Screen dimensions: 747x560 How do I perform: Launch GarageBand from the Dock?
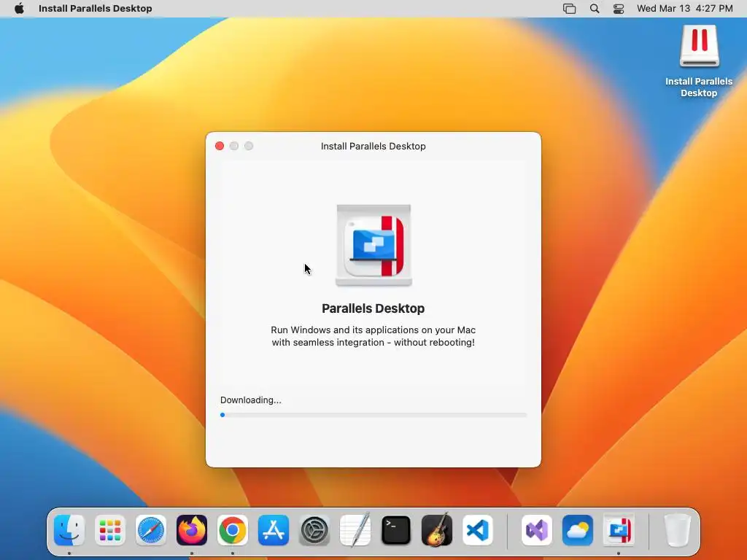(437, 529)
